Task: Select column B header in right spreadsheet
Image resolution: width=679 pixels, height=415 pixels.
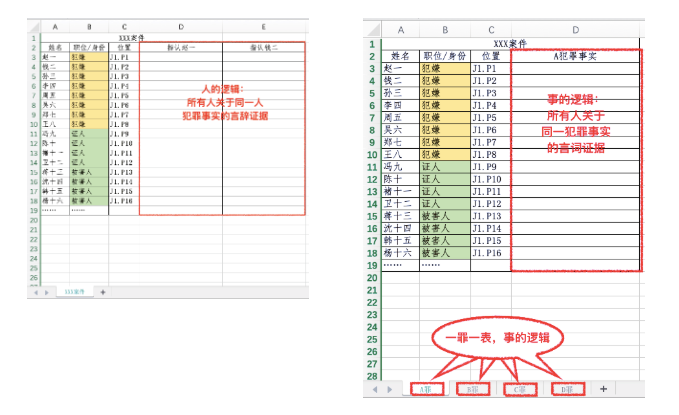Action: [445, 30]
